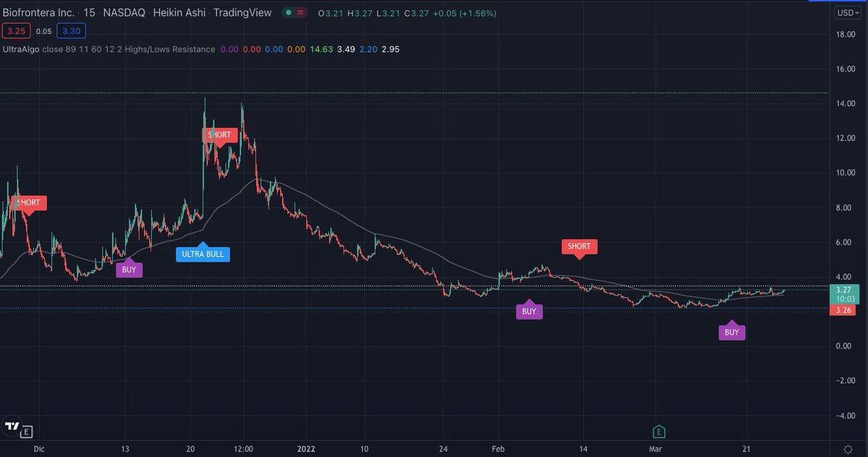This screenshot has height=457, width=868.
Task: Click the Mar label on the time axis
Action: [655, 449]
